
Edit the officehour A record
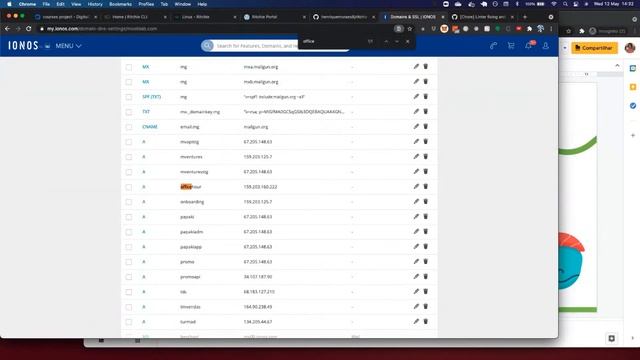[x=416, y=187]
